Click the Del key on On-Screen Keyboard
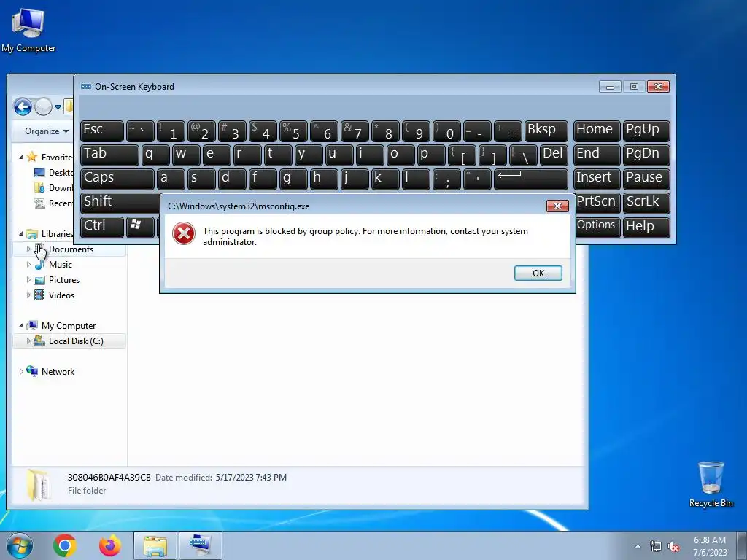The height and width of the screenshot is (560, 747). pos(554,155)
